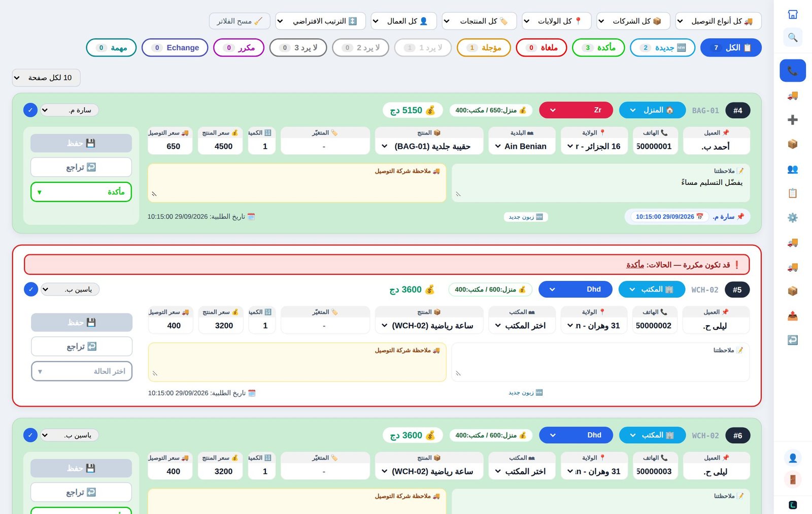Open the اختر الحالة status dropdown for order #5
Image resolution: width=812 pixels, height=514 pixels.
point(82,371)
